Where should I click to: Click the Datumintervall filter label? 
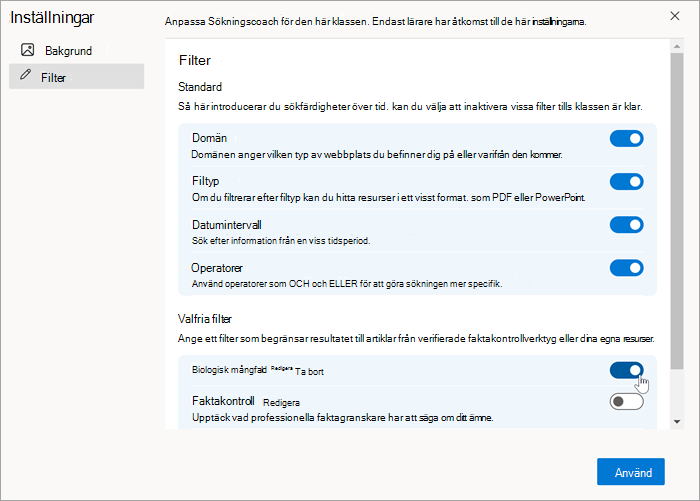pos(227,225)
